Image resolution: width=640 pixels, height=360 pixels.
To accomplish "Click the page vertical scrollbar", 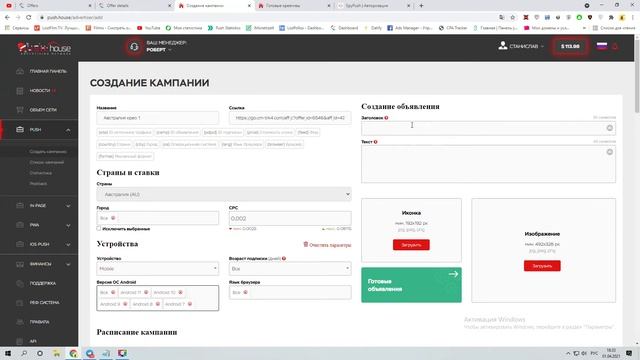I will tap(637, 76).
